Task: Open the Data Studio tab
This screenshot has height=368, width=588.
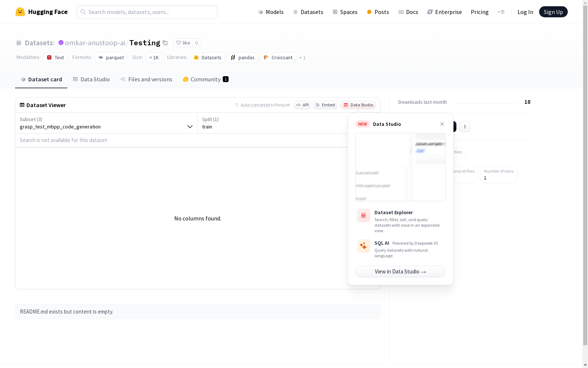Action: (92, 79)
